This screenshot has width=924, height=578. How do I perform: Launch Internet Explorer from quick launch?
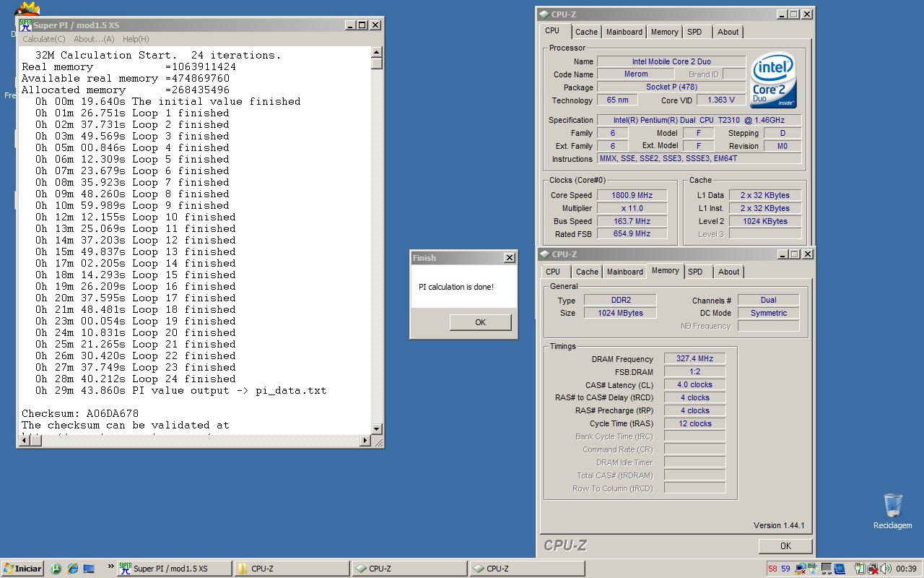(72, 569)
